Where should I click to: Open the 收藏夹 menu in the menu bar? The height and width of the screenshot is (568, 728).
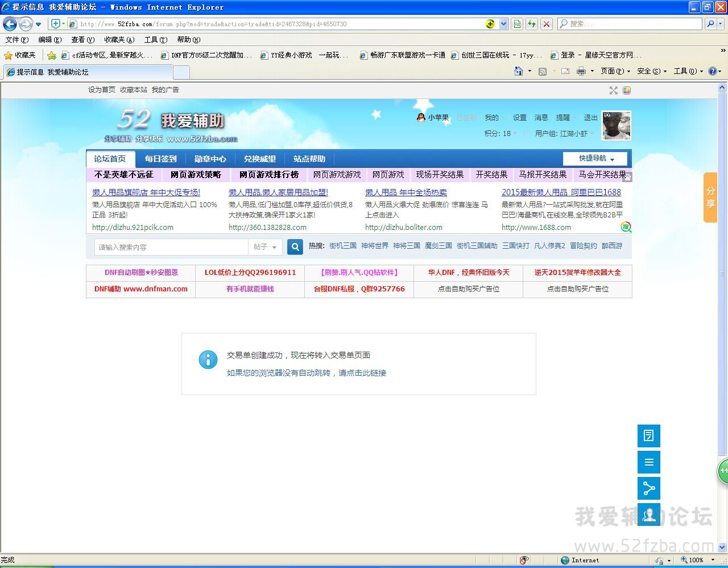click(x=119, y=39)
